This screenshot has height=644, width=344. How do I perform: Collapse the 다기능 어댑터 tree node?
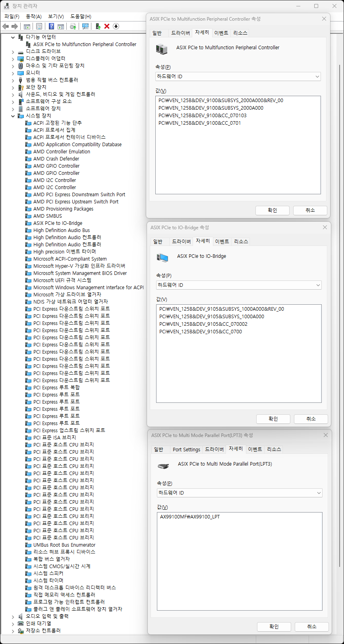coord(13,37)
